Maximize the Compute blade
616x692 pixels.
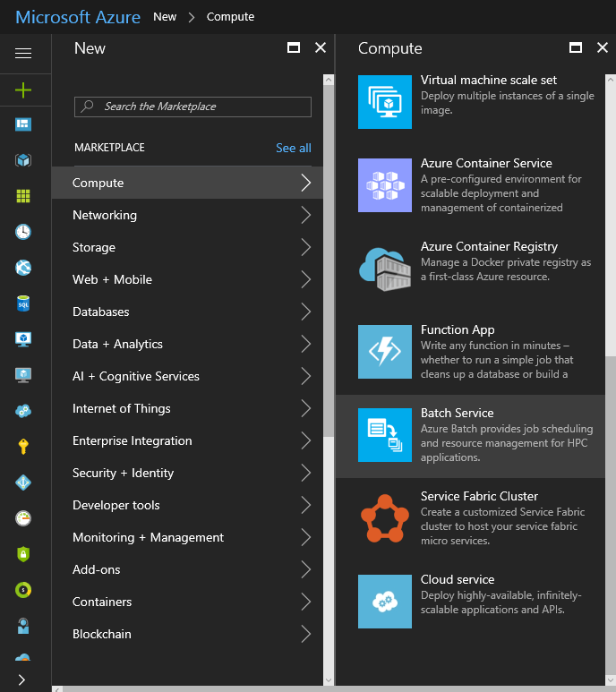[576, 47]
